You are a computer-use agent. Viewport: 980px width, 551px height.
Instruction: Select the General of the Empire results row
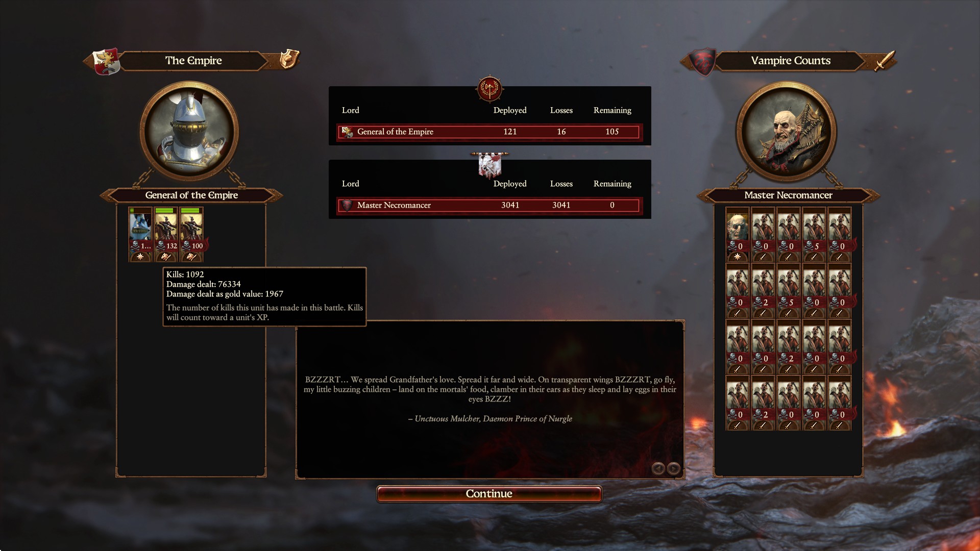(489, 132)
